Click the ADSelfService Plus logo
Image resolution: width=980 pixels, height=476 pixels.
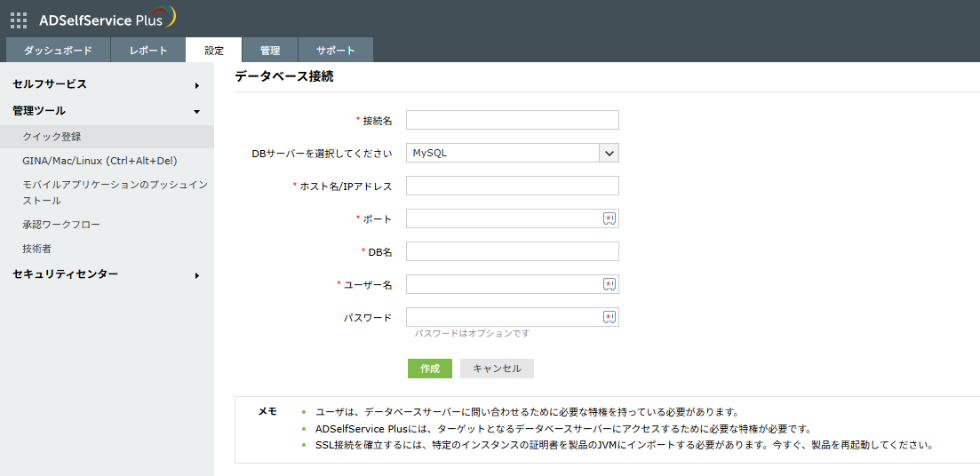point(107,19)
